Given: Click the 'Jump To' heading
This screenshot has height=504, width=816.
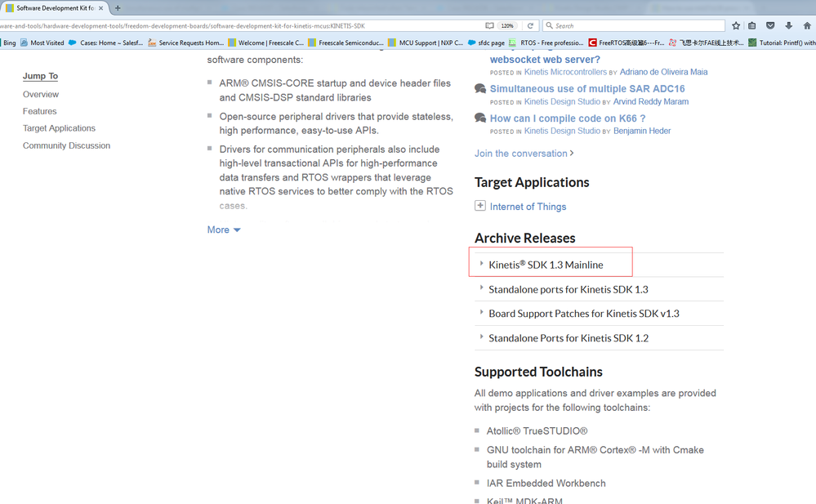Looking at the screenshot, I should 40,76.
